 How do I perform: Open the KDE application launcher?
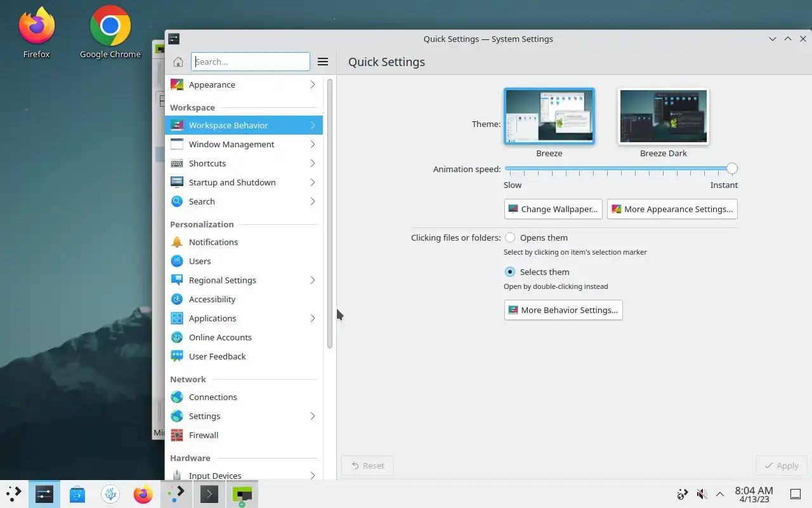[x=14, y=494]
